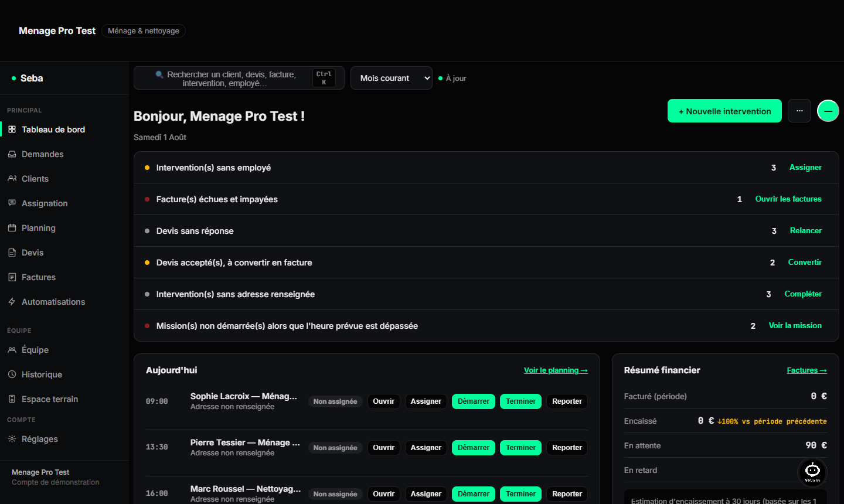Open Factures from the sidebar
Viewport: 844px width, 504px height.
pyautogui.click(x=64, y=277)
